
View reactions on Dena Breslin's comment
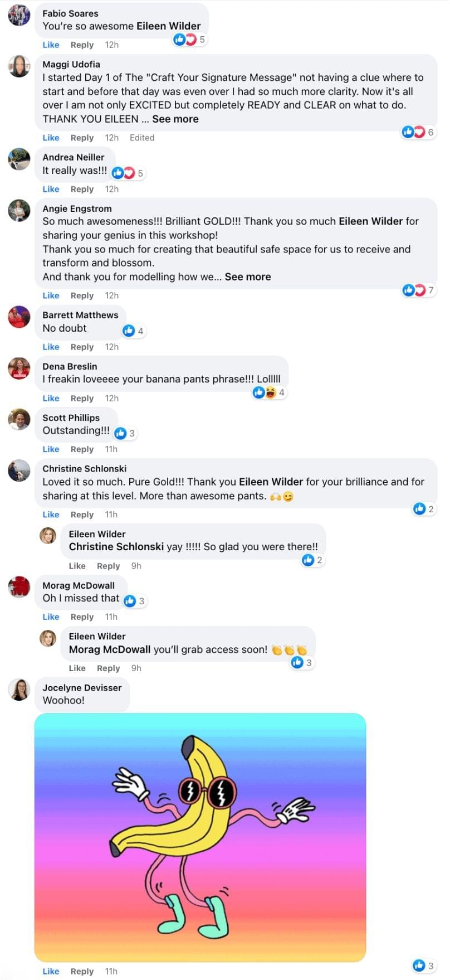pos(269,392)
